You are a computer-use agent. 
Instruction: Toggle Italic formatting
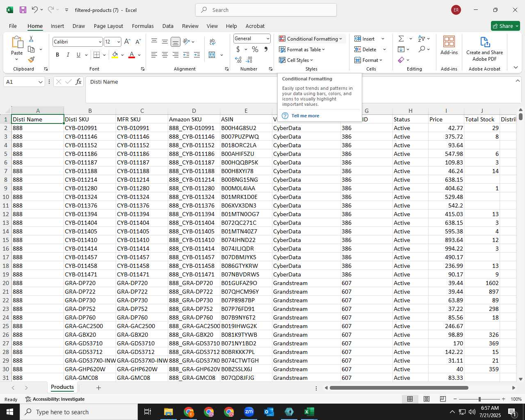(x=68, y=55)
